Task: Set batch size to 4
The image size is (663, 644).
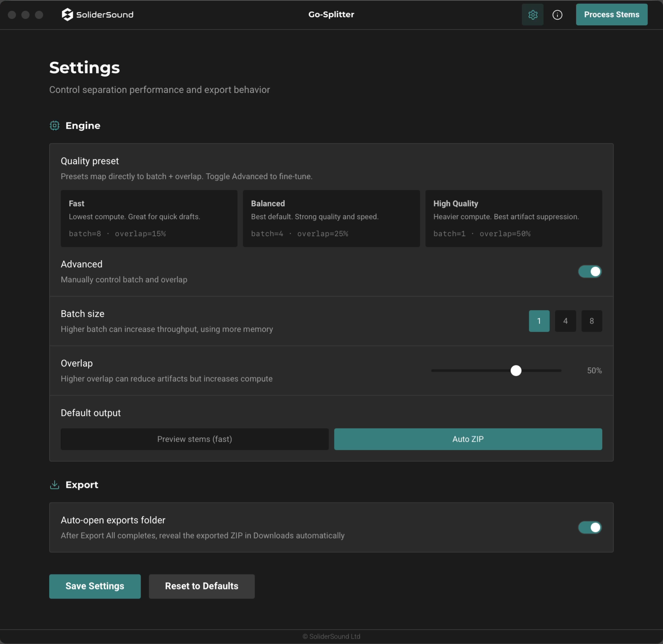Action: (565, 321)
